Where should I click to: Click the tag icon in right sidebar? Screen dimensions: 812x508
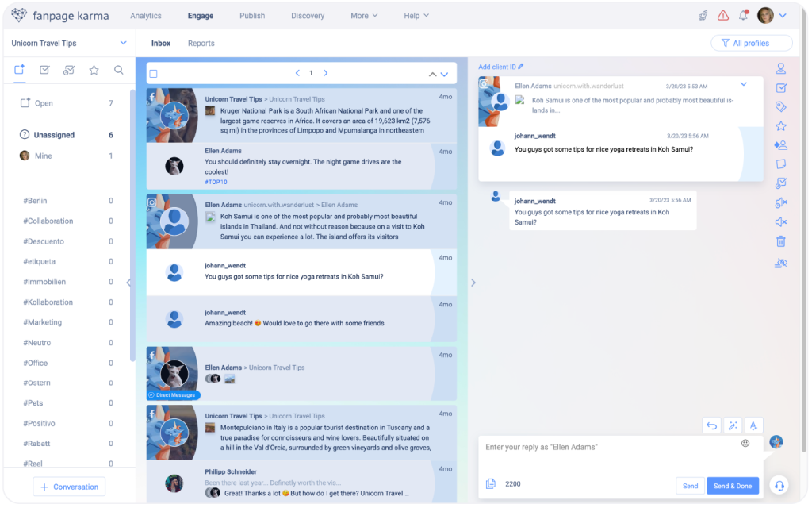[x=780, y=107]
